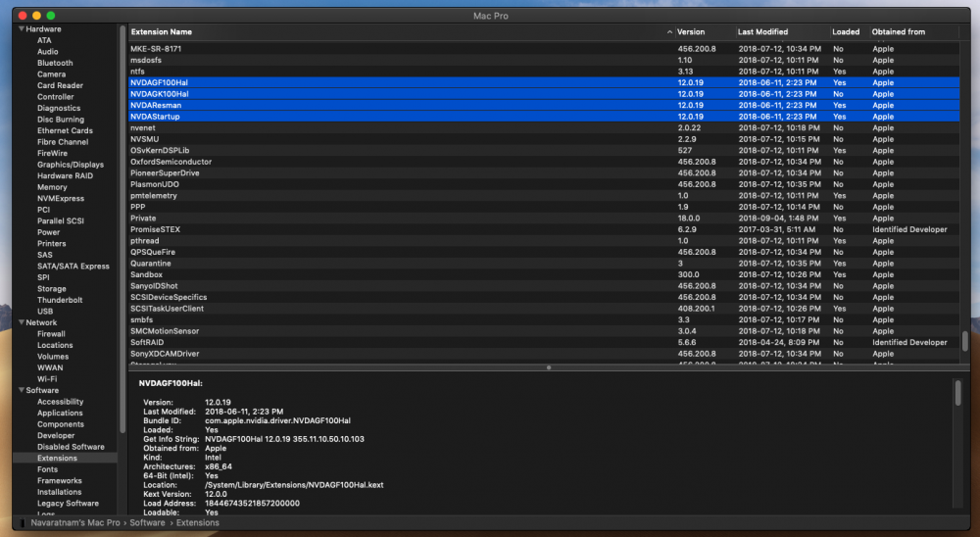Select Wi-Fi in the sidebar
The width and height of the screenshot is (980, 537).
pyautogui.click(x=47, y=379)
